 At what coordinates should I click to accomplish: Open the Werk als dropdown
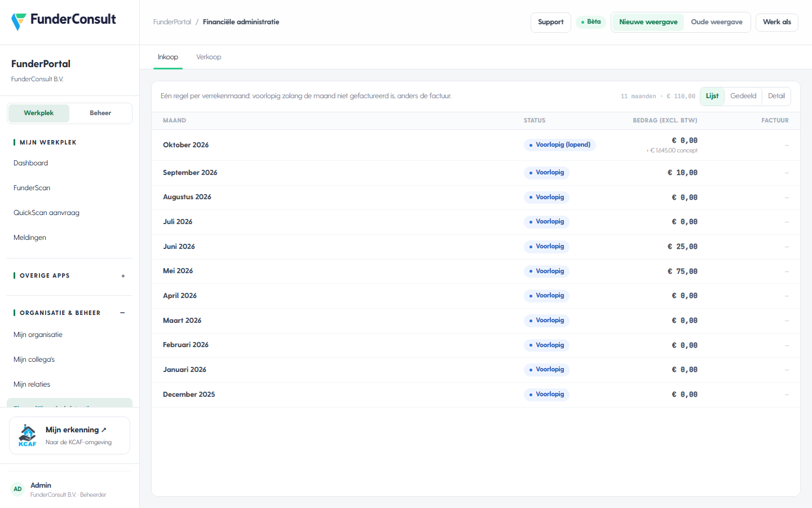(776, 22)
